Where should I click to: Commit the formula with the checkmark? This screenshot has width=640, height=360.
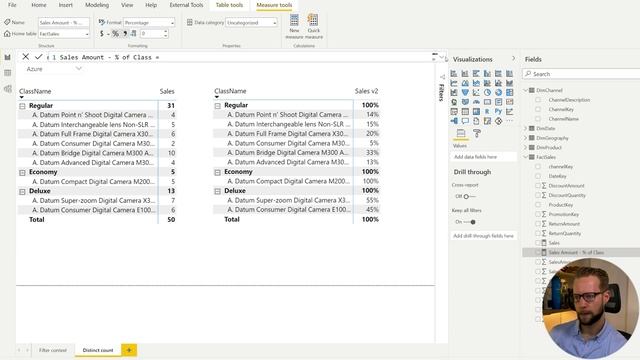click(x=38, y=57)
